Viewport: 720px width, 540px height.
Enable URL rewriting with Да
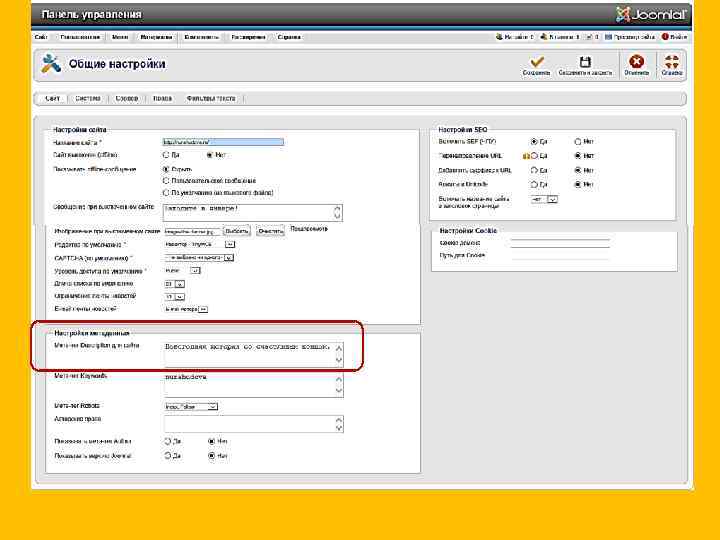coord(534,156)
